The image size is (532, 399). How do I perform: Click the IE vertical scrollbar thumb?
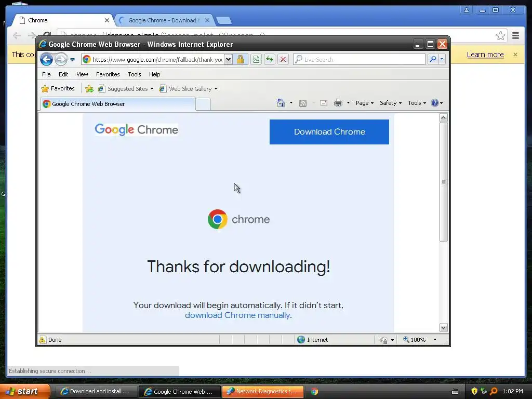(x=444, y=182)
